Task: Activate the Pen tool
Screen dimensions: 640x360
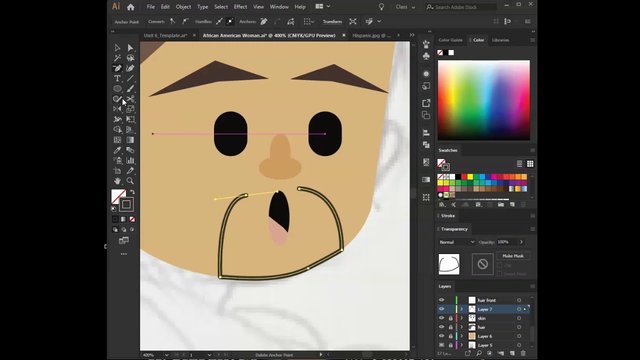Action: click(x=118, y=68)
